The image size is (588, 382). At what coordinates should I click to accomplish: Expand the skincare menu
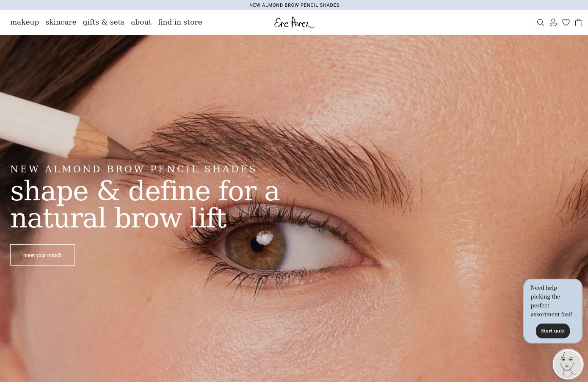click(x=61, y=22)
